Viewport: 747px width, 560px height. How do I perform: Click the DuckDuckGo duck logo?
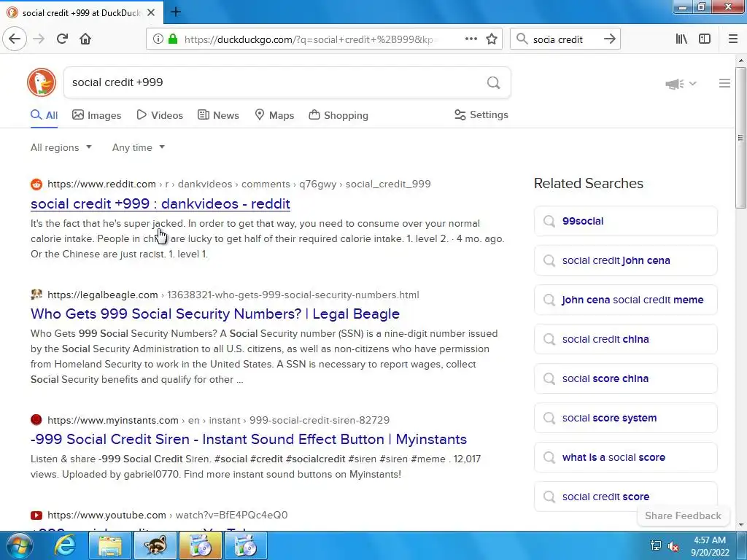[x=42, y=82]
